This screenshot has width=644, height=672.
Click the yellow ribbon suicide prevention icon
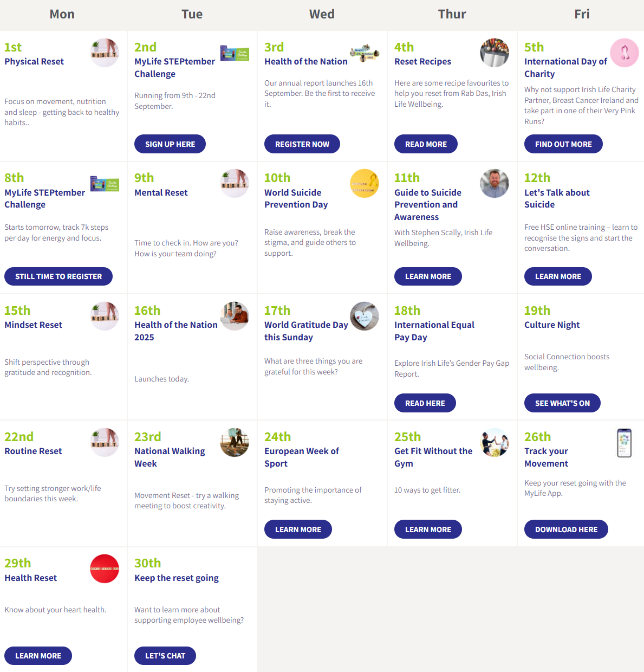(365, 183)
